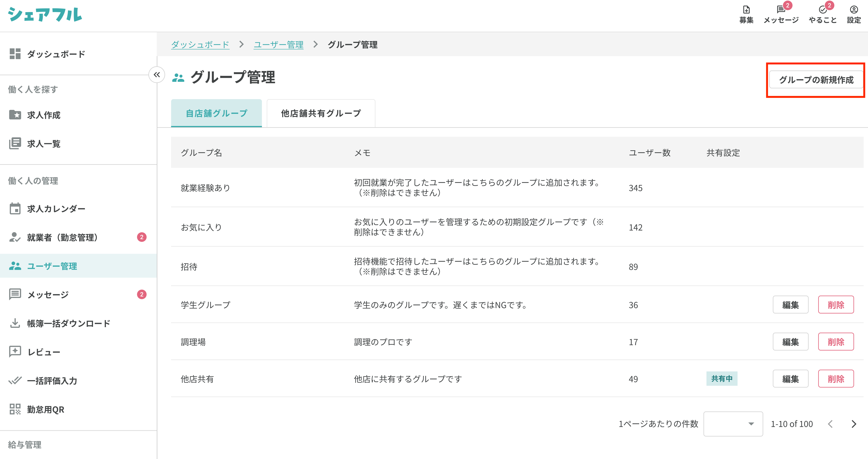Screen dimensions: 868x459
Task: Go to previous page arrow
Action: pos(831,424)
